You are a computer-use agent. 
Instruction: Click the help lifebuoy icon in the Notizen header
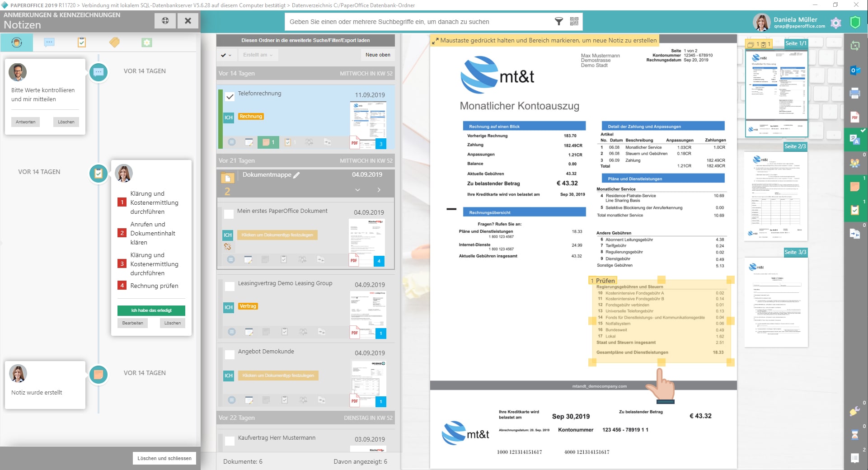pyautogui.click(x=165, y=21)
